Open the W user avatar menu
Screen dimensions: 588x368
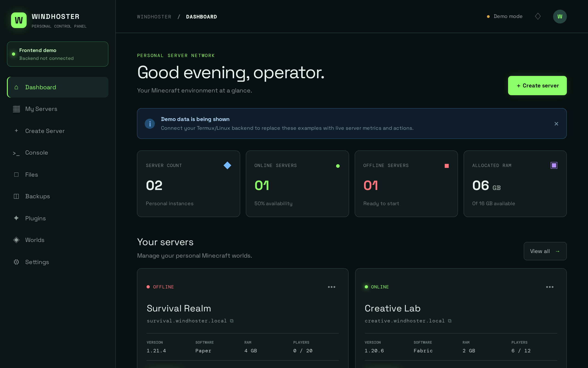click(560, 17)
